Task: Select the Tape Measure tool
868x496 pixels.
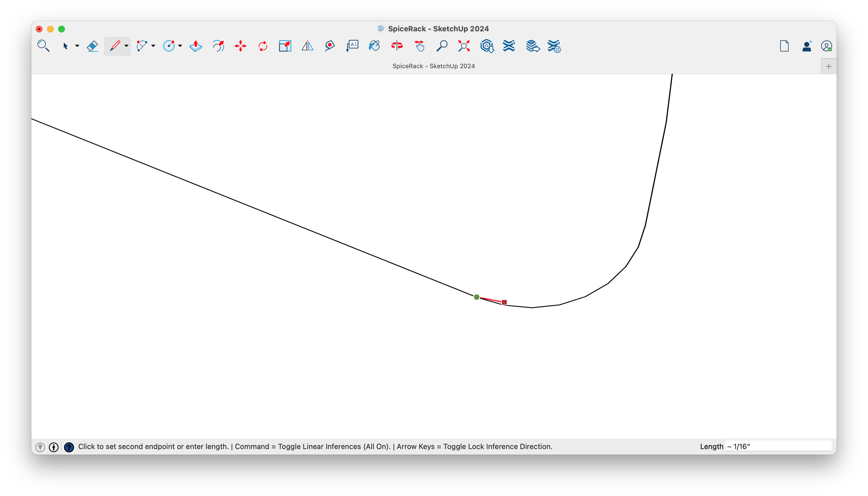Action: (329, 46)
